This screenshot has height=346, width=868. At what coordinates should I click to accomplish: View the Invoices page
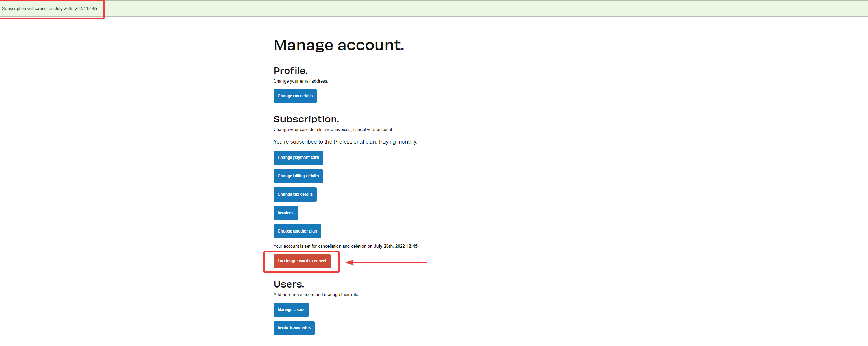point(285,213)
